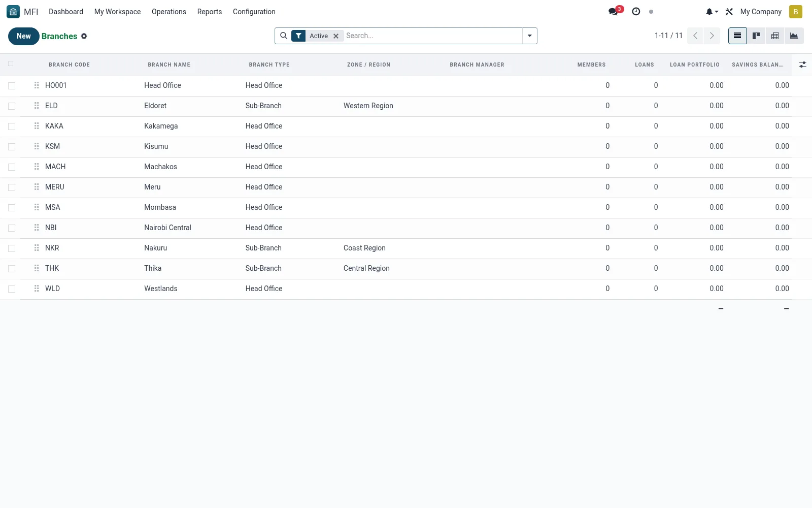This screenshot has width=812, height=508.
Task: Open the MFI app home icon
Action: [13, 12]
